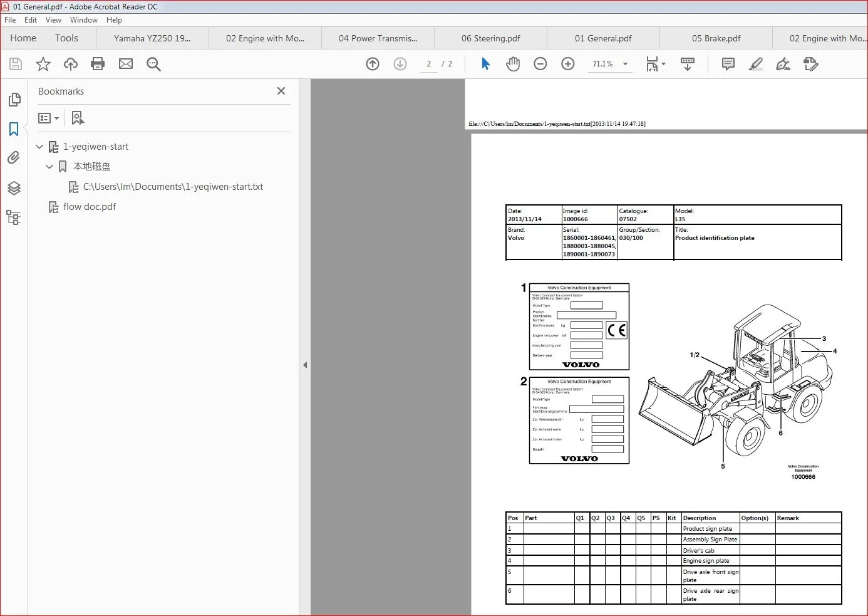Go to next page arrow
Viewport: 868px width, 616px height.
click(x=400, y=64)
